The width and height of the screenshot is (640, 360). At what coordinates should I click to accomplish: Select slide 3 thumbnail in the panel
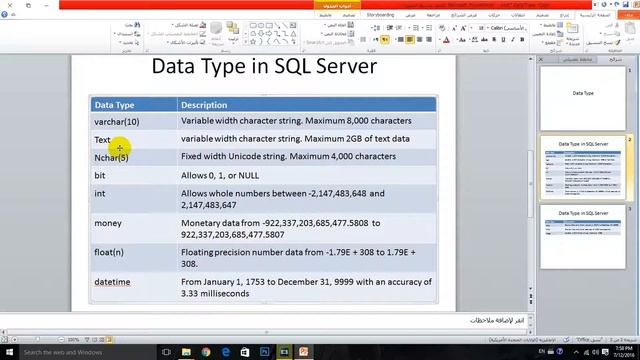click(x=583, y=237)
